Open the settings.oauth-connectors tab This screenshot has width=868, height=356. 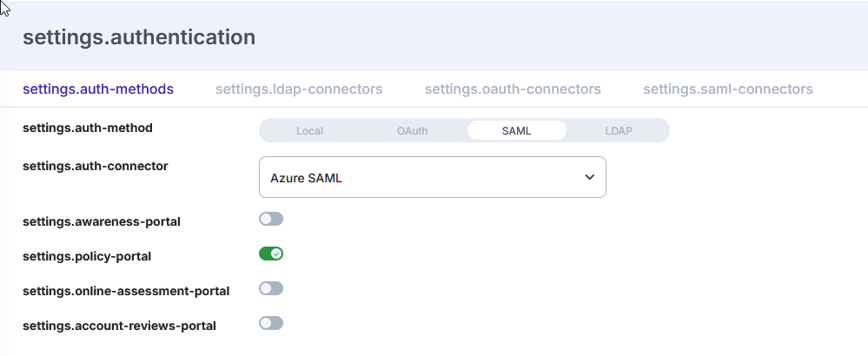pyautogui.click(x=513, y=89)
